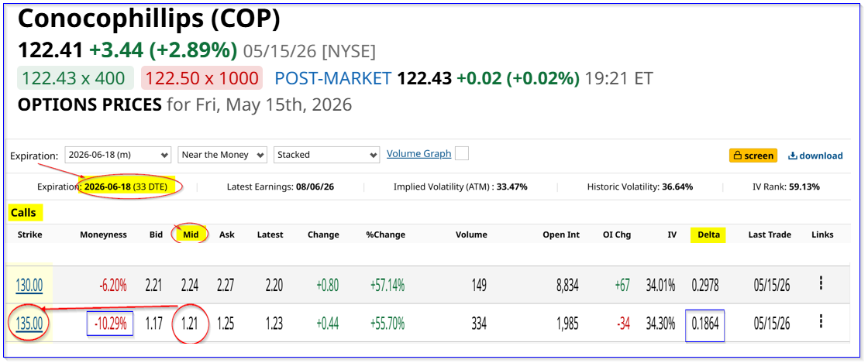The width and height of the screenshot is (868, 363).
Task: Open the three-dot links menu for 130.00 strike
Action: point(821,283)
